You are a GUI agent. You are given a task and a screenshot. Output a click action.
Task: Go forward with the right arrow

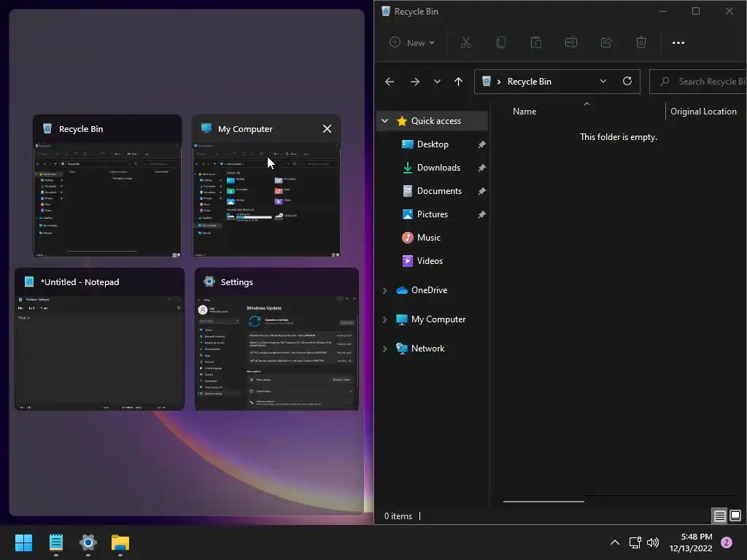415,82
